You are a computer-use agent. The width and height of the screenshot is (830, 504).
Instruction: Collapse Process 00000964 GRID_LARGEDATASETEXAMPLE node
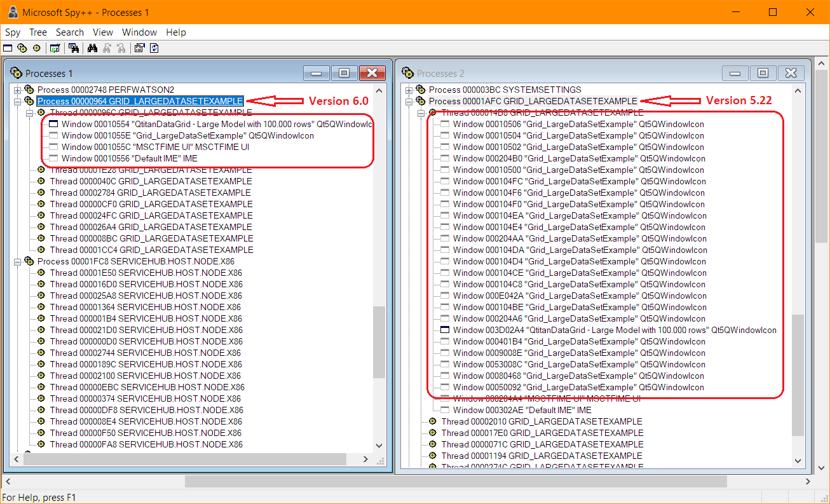(17, 101)
